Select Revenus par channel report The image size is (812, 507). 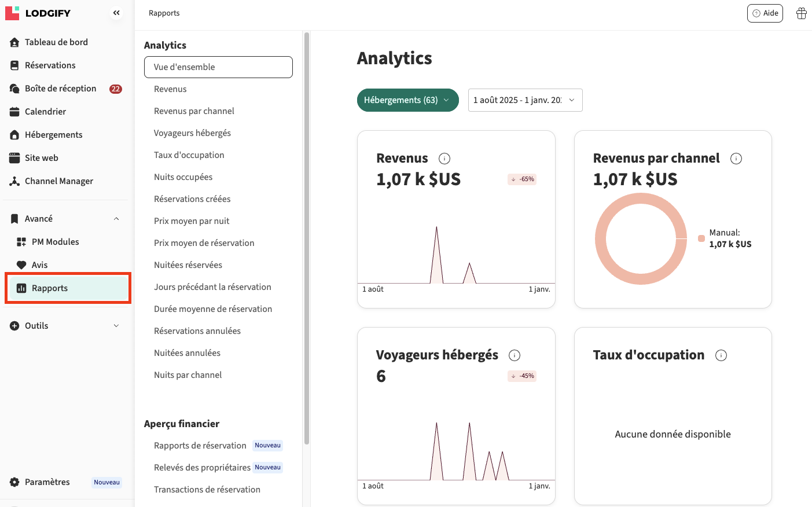click(x=194, y=111)
